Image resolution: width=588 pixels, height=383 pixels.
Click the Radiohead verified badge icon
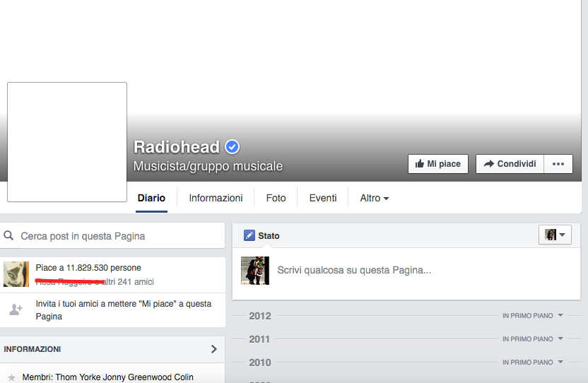pyautogui.click(x=232, y=147)
